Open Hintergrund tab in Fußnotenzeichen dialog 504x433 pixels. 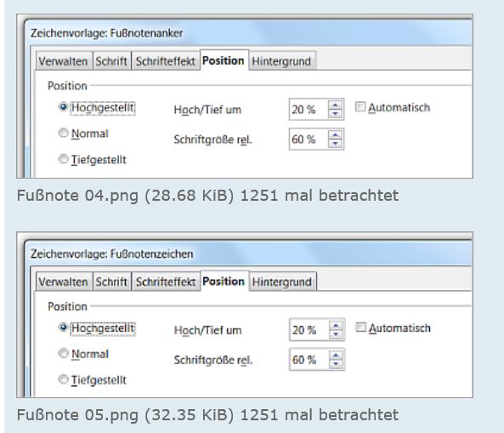point(282,282)
